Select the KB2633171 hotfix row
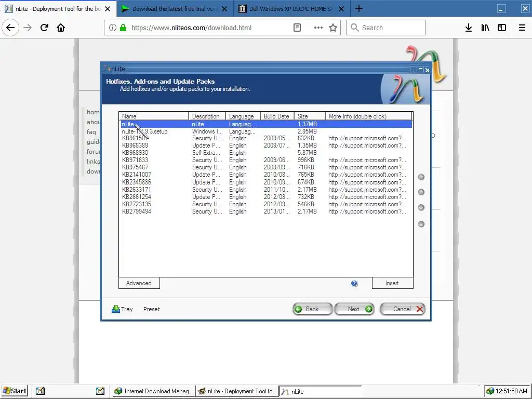The width and height of the screenshot is (532, 399). click(265, 189)
